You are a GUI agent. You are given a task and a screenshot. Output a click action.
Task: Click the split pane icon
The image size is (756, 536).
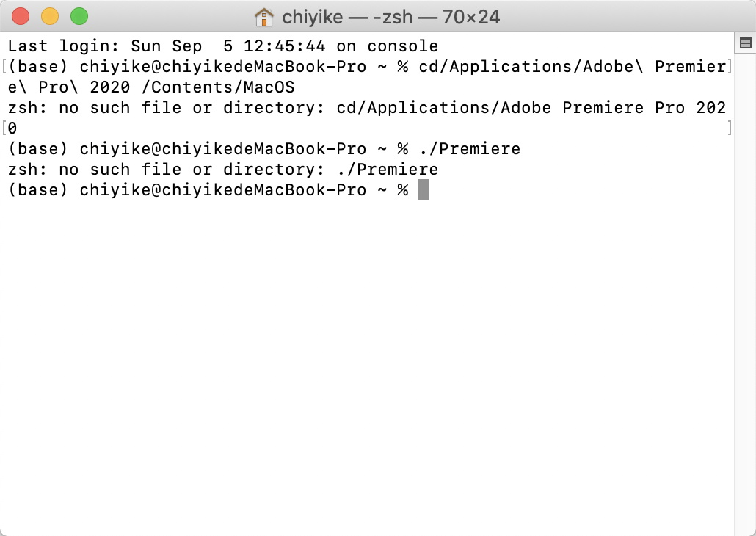click(x=745, y=43)
